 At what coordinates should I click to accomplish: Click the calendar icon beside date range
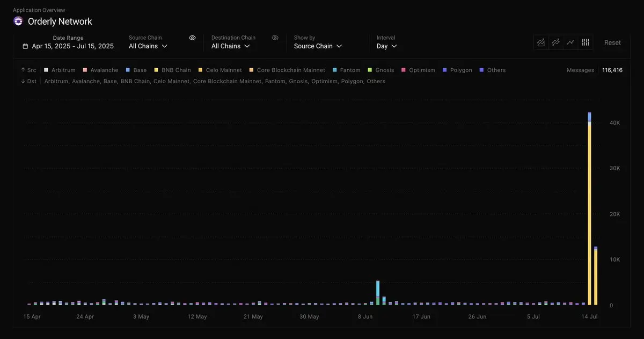pyautogui.click(x=25, y=46)
